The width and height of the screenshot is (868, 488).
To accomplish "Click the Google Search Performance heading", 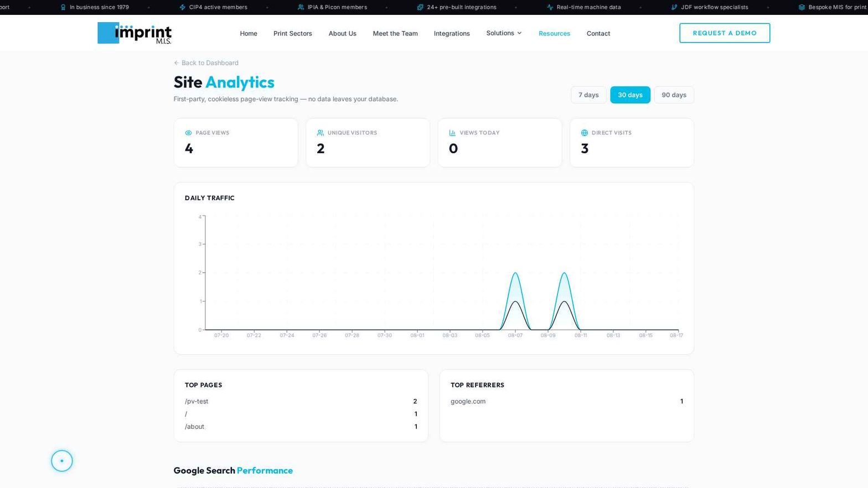I will point(233,470).
